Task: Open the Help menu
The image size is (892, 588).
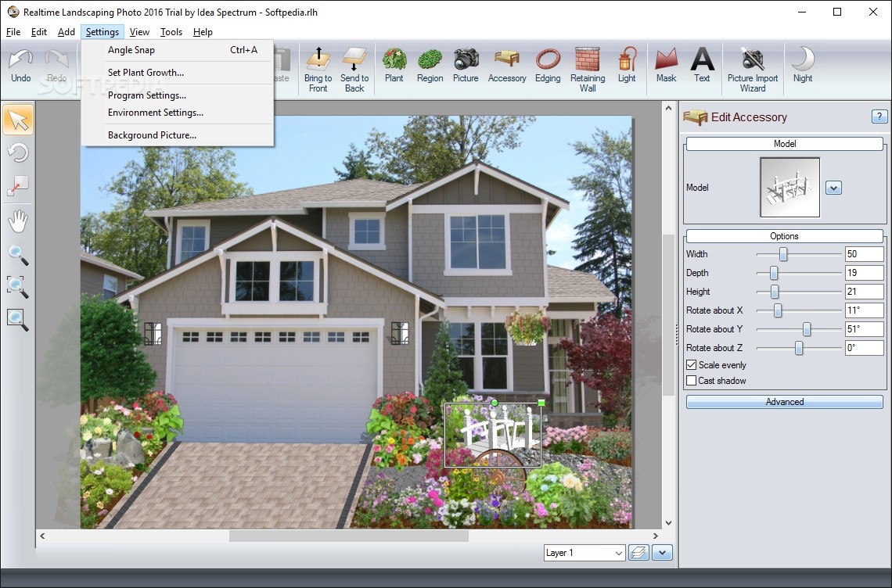Action: click(x=203, y=32)
